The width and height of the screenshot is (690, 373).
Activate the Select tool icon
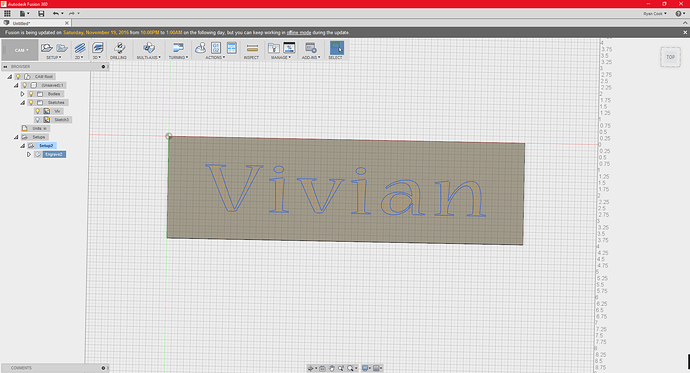tap(337, 48)
